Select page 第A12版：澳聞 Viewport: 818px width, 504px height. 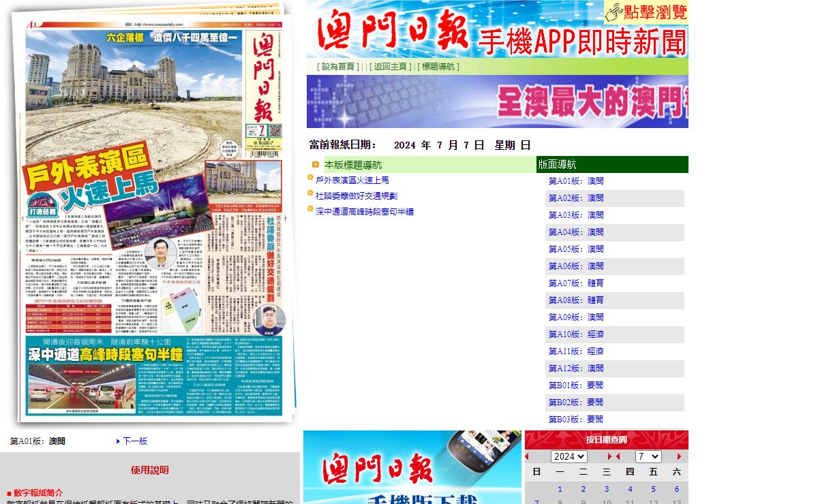pos(576,368)
